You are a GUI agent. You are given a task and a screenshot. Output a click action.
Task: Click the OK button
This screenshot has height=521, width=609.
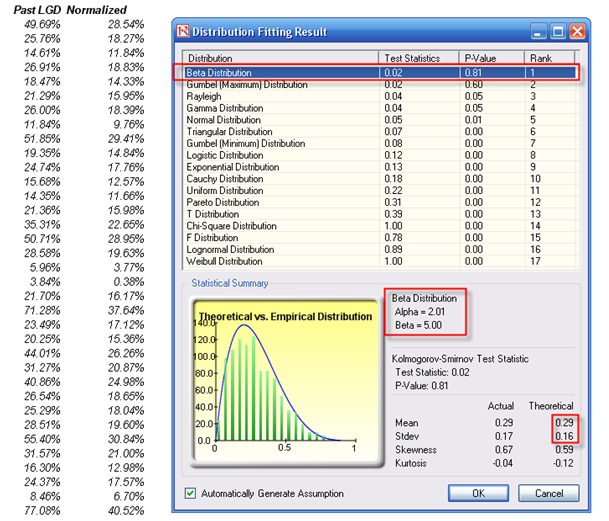tap(478, 493)
